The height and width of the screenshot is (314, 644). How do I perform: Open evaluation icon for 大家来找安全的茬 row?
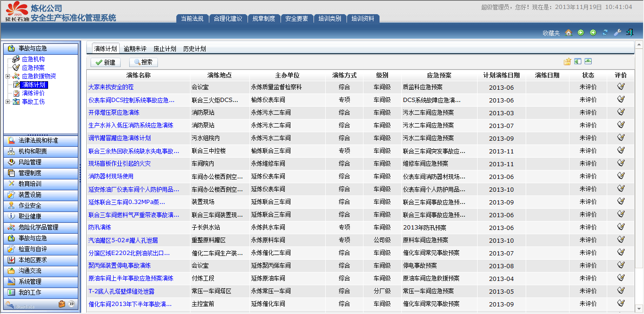tap(621, 86)
